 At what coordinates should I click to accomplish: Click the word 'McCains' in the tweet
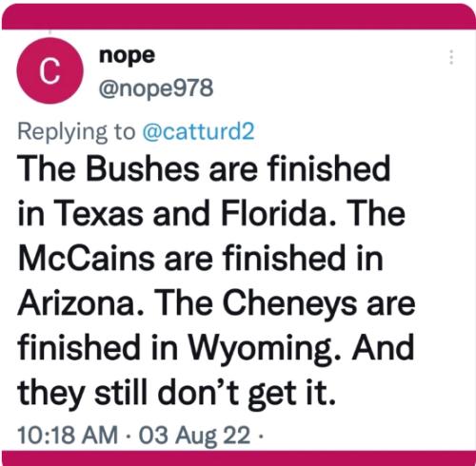coord(87,258)
